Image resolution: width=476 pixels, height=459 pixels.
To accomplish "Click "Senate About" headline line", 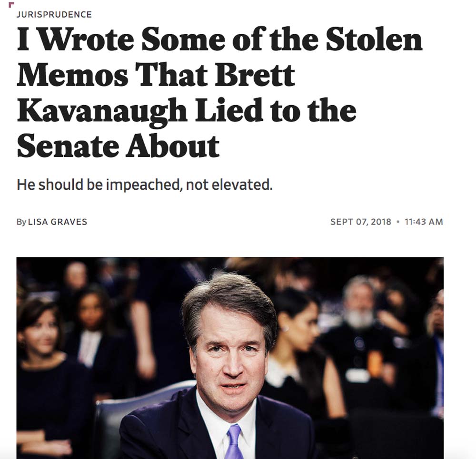I will (118, 146).
